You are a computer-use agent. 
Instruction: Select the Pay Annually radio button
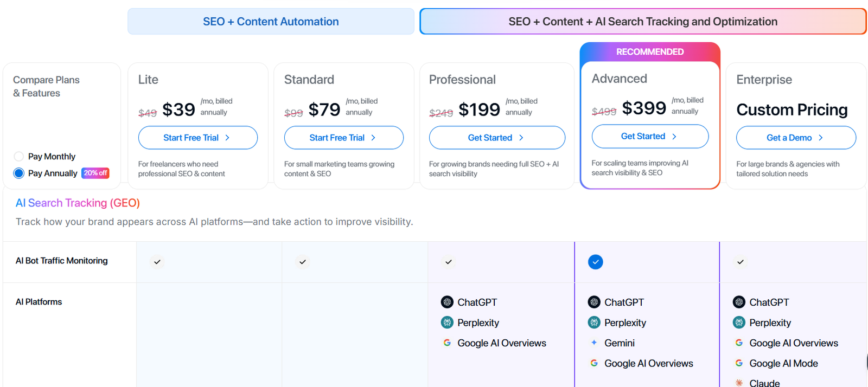click(x=19, y=173)
